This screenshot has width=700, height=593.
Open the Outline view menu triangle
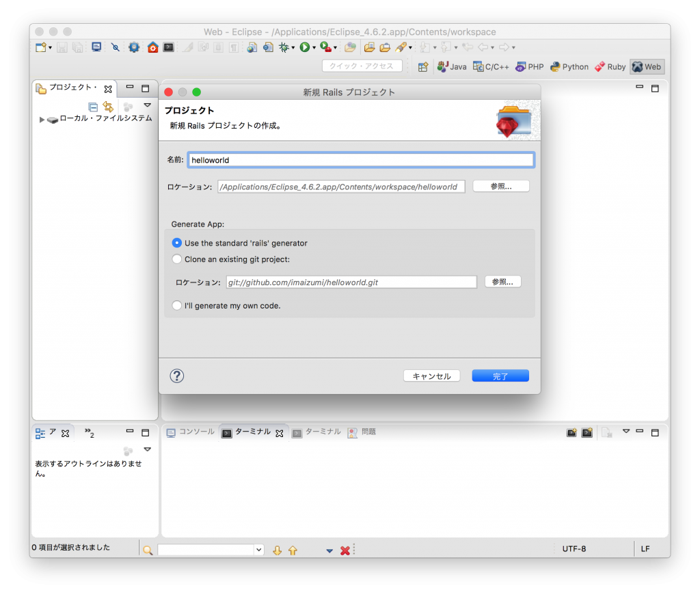coord(148,449)
